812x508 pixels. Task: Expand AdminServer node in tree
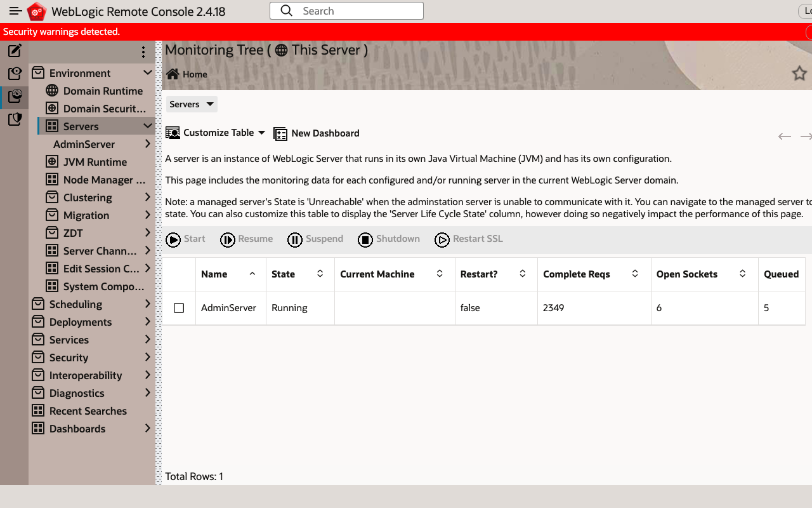tap(148, 144)
